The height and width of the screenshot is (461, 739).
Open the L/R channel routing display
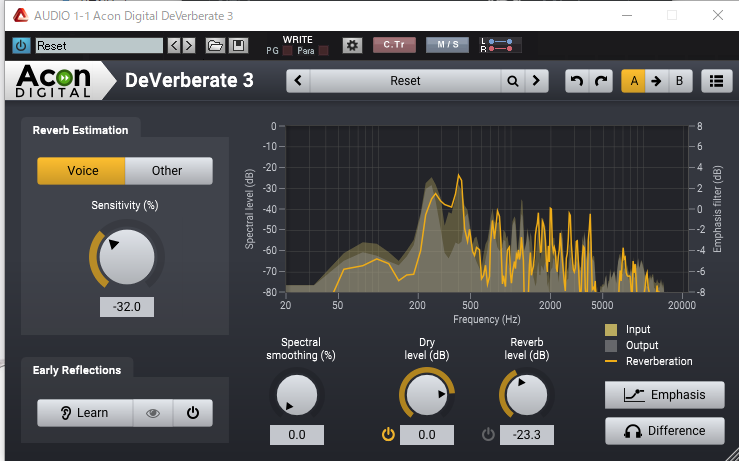(x=500, y=45)
